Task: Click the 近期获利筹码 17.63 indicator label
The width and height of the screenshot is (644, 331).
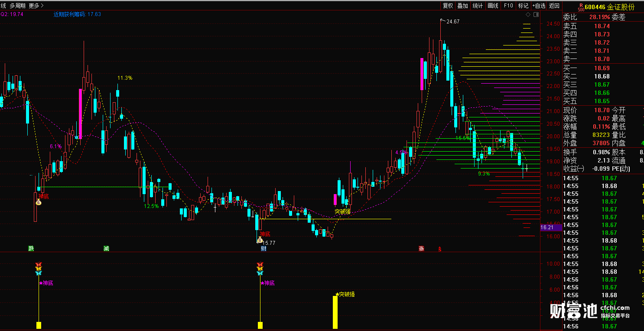Action: click(x=77, y=14)
